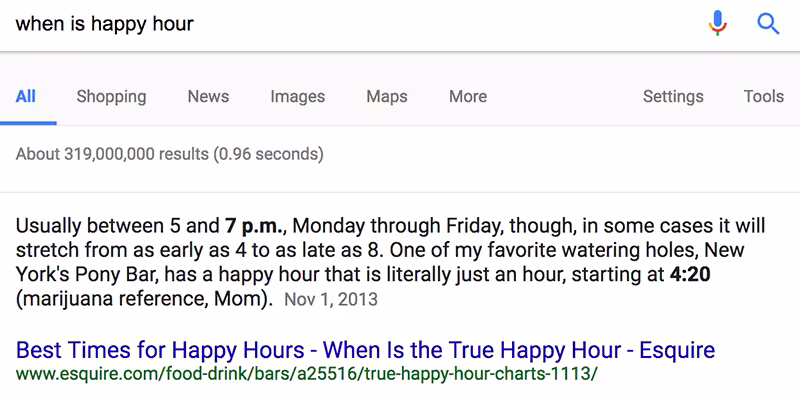Open the Maps tab
Image resolution: width=800 pixels, height=400 pixels.
tap(387, 97)
